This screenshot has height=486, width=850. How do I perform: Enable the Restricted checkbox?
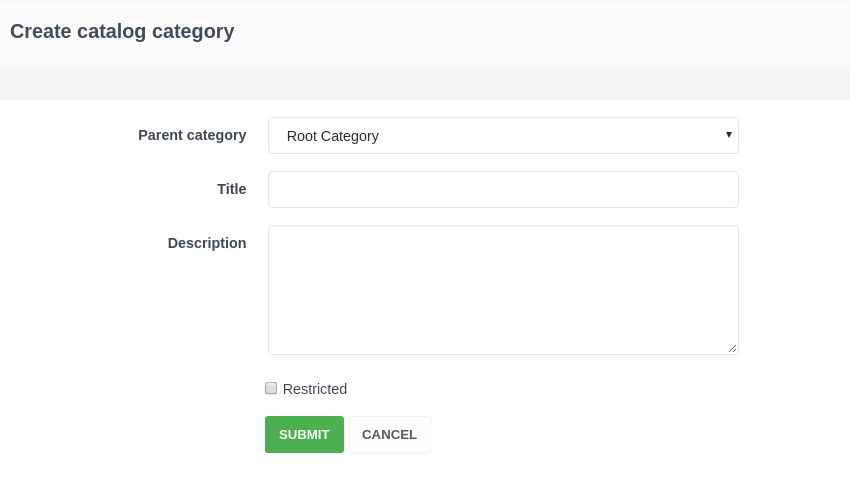[271, 388]
